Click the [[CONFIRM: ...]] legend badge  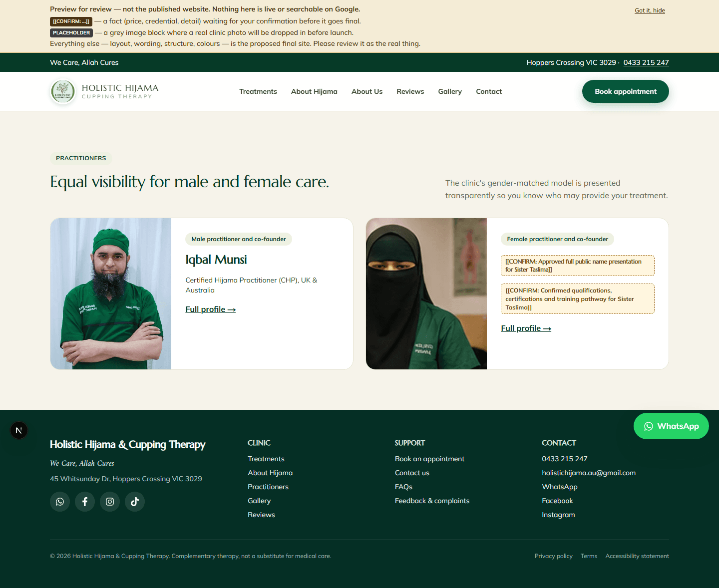(x=71, y=21)
